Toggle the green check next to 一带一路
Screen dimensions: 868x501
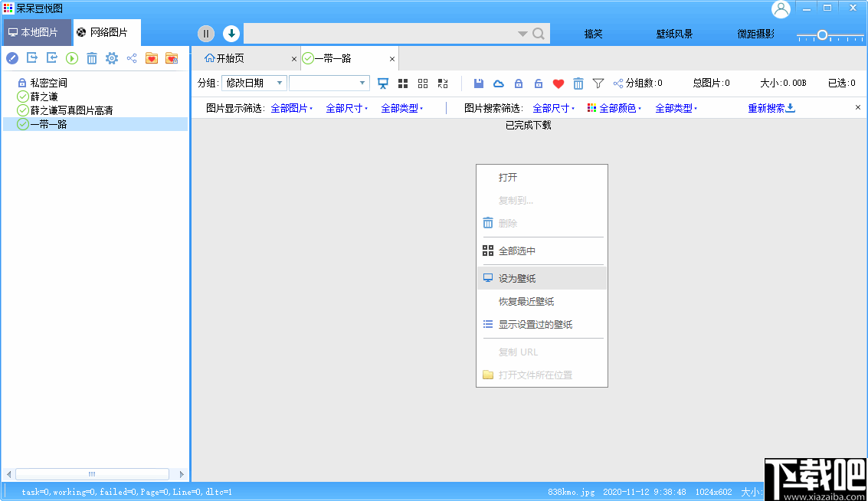(22, 123)
